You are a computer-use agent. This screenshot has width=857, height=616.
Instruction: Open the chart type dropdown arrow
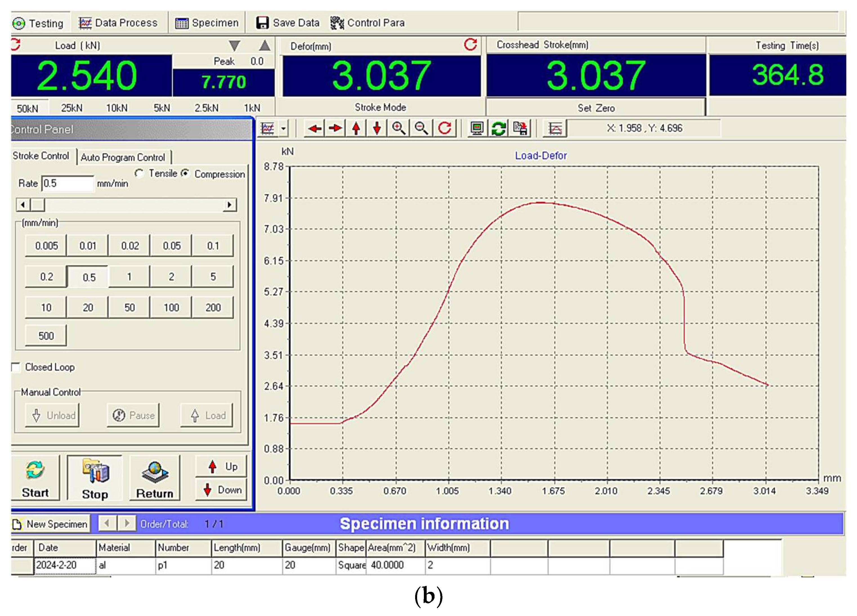pyautogui.click(x=283, y=129)
